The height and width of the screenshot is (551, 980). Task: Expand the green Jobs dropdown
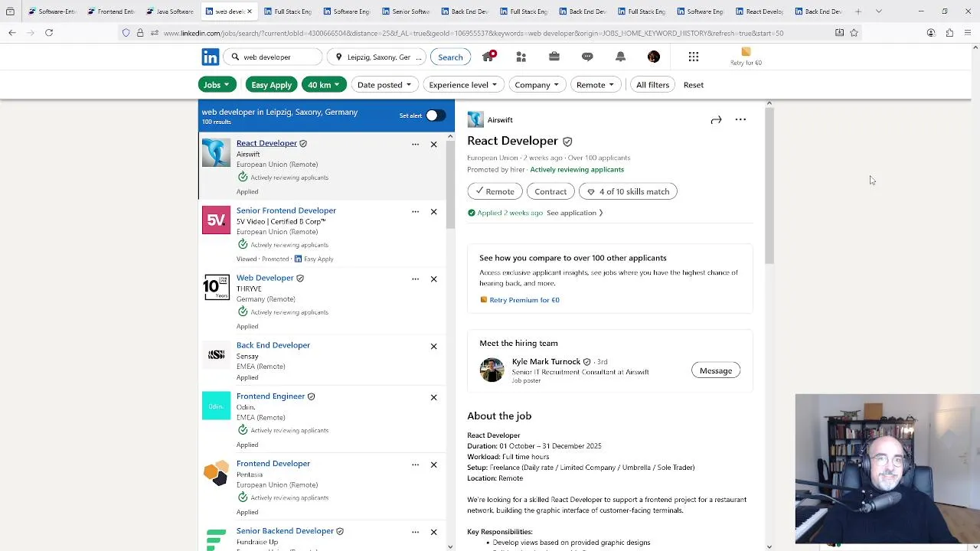217,85
